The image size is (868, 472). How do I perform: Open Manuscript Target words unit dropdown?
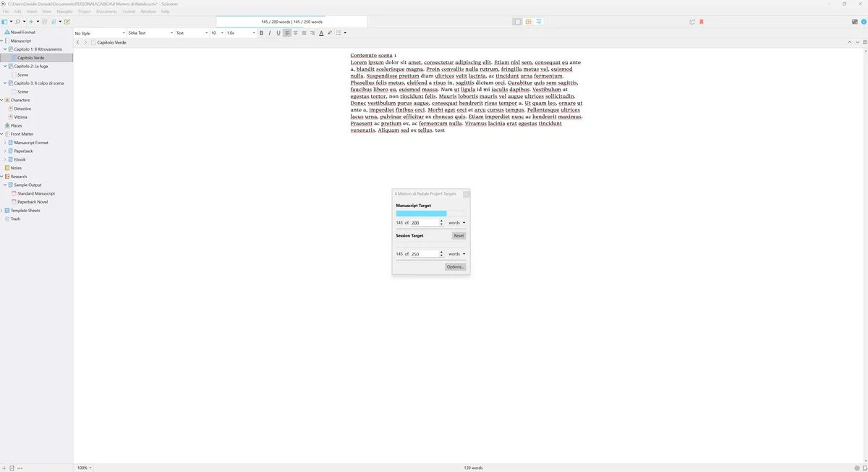456,223
